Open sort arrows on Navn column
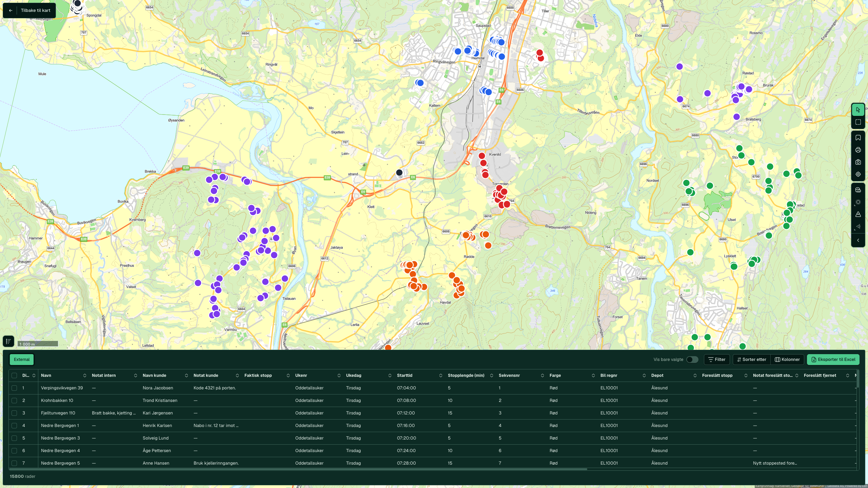 pyautogui.click(x=85, y=375)
